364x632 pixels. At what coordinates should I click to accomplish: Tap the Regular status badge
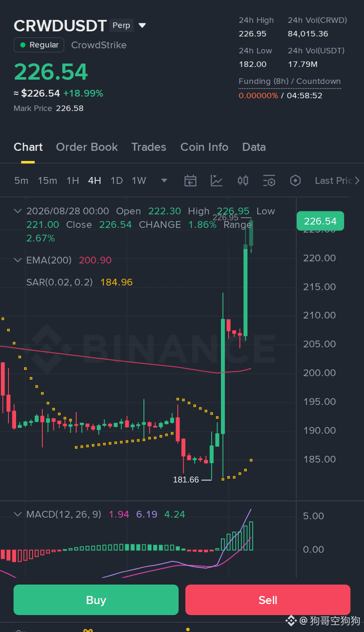point(39,45)
